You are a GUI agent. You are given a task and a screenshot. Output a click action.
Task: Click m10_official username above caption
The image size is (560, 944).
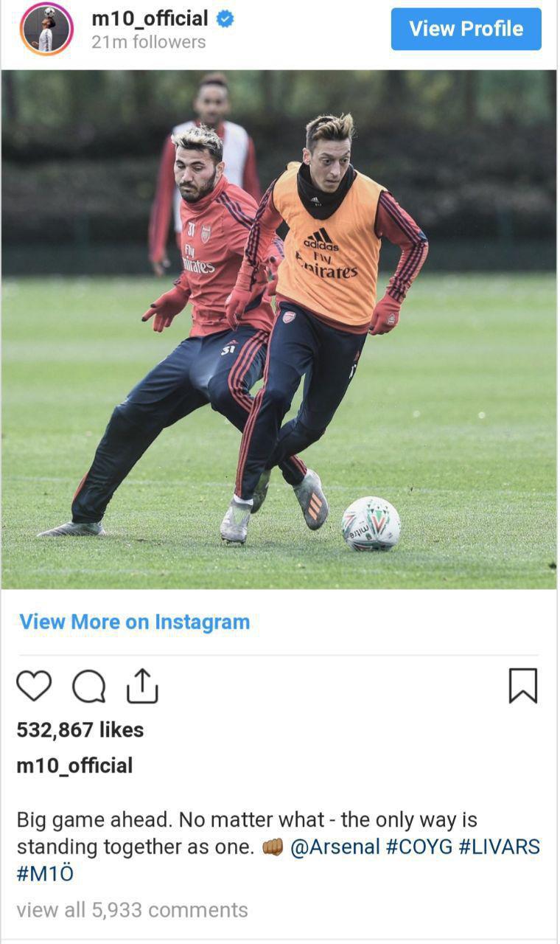74,766
